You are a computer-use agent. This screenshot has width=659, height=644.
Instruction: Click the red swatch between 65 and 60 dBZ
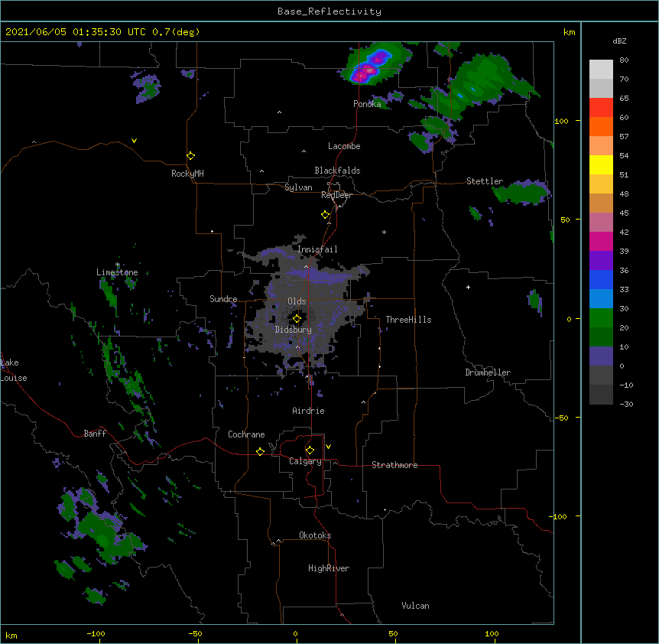coord(601,108)
